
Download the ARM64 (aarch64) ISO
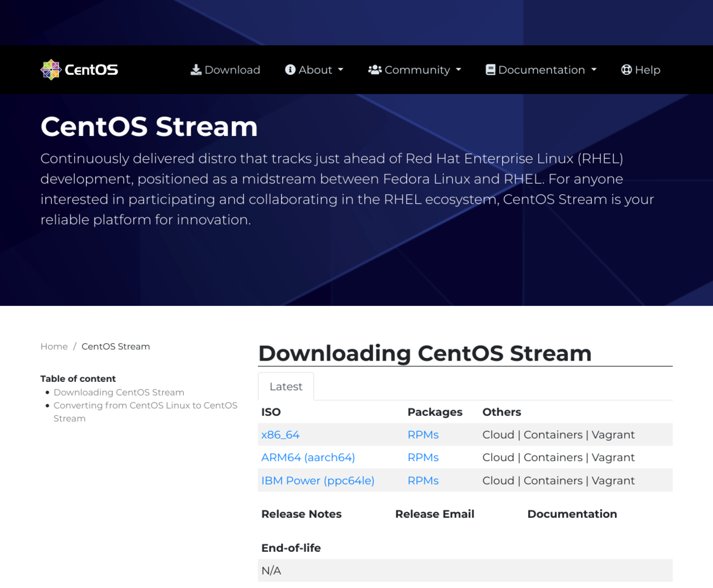tap(308, 457)
